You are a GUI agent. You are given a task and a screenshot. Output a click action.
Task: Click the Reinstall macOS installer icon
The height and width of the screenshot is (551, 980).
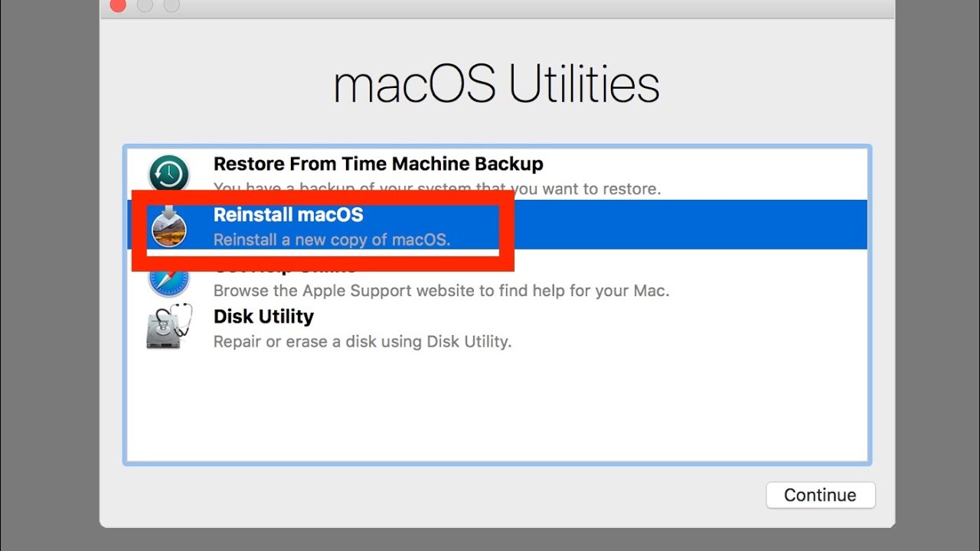coord(168,225)
